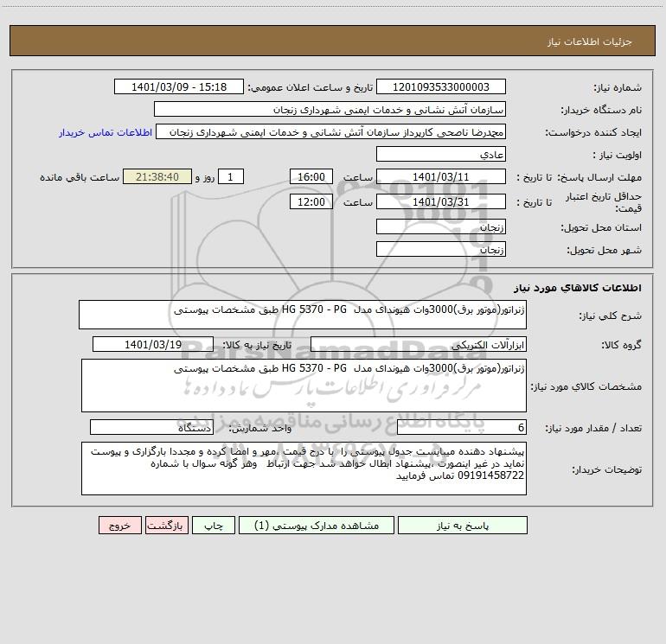
Task: Click the label توضیحات خریدار
Action: coord(606,470)
